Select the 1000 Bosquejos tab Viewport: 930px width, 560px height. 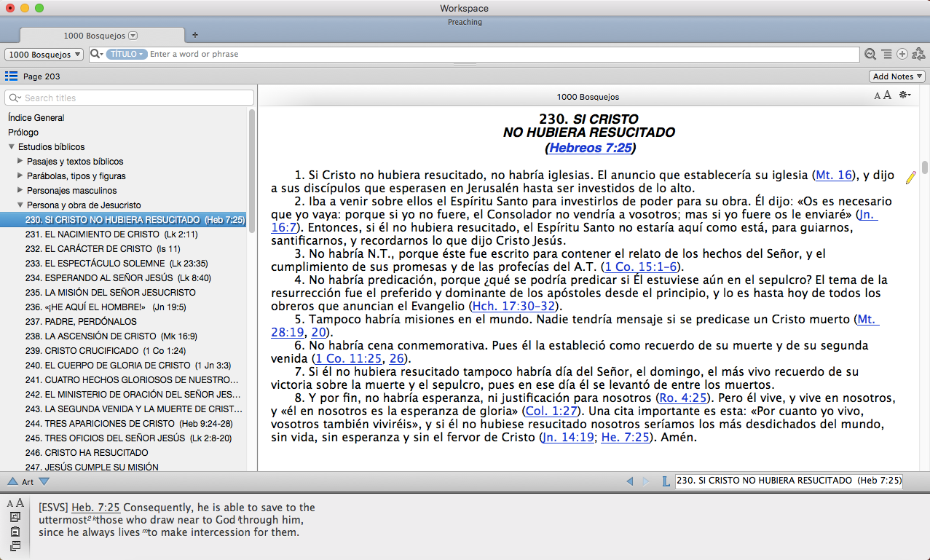[101, 36]
